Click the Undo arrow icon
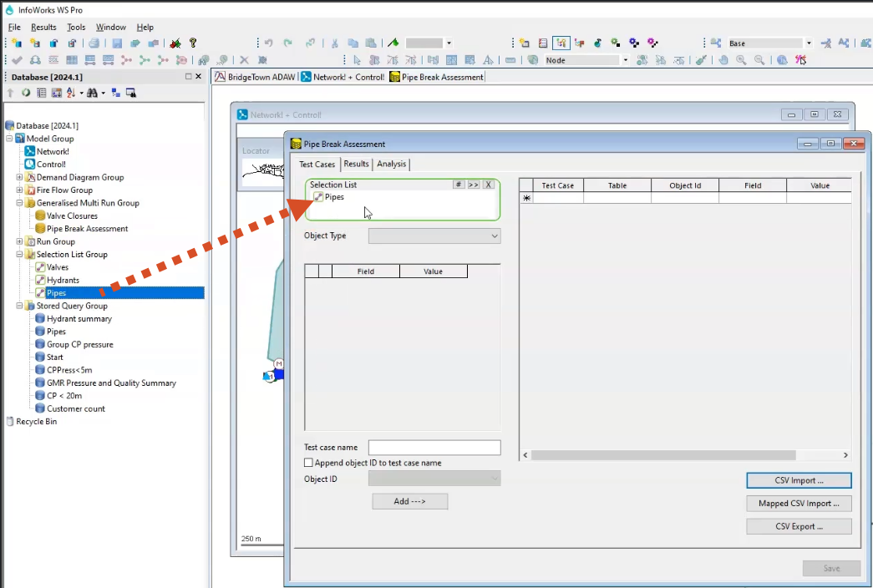The image size is (873, 588). coord(269,43)
